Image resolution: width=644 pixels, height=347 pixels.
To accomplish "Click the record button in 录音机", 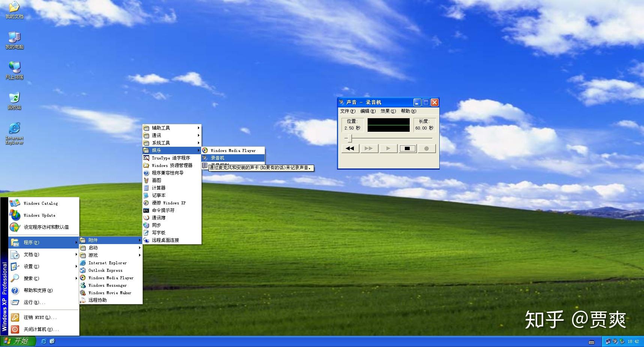I will click(x=427, y=149).
